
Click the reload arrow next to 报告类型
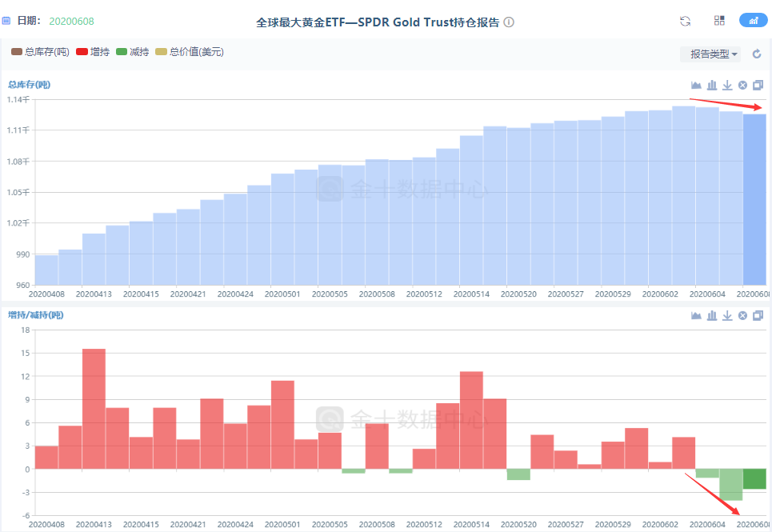pos(758,54)
